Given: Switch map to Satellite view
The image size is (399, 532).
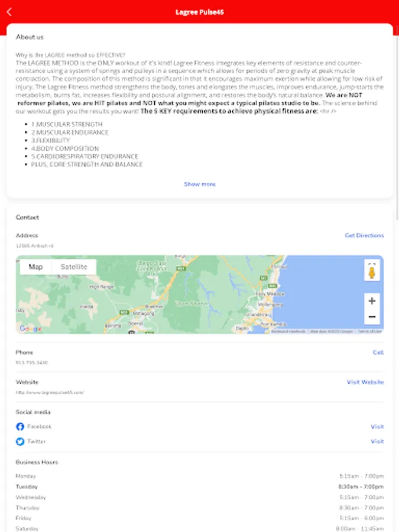Looking at the screenshot, I should (x=74, y=267).
